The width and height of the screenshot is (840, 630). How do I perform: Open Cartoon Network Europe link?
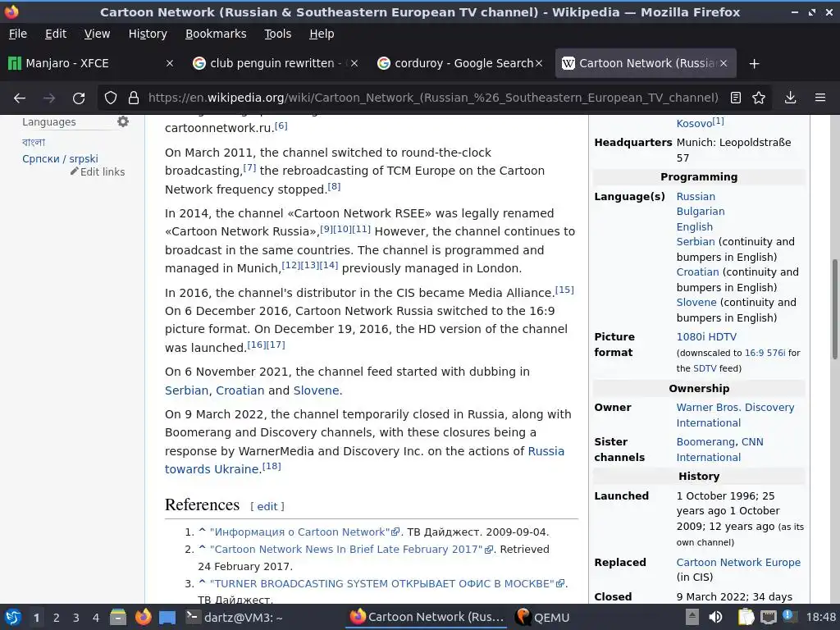tap(738, 563)
